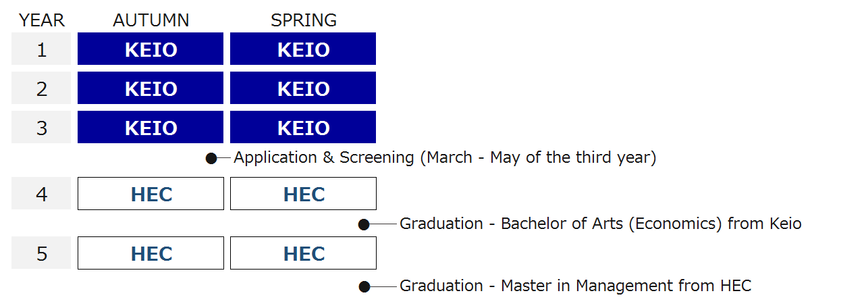868x306 pixels.
Task: Select the Year 2 Spring KEIO block
Action: point(303,88)
